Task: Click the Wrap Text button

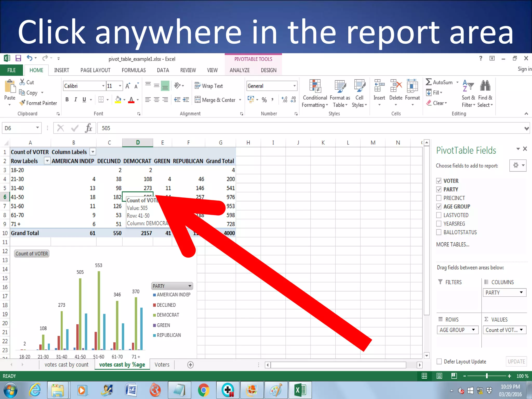Action: tap(209, 86)
